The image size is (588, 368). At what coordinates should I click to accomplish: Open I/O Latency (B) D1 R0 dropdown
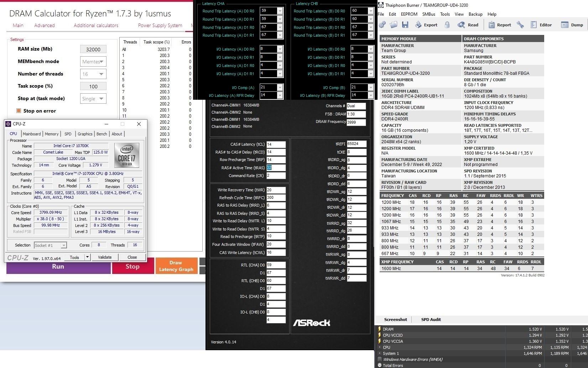(x=371, y=66)
